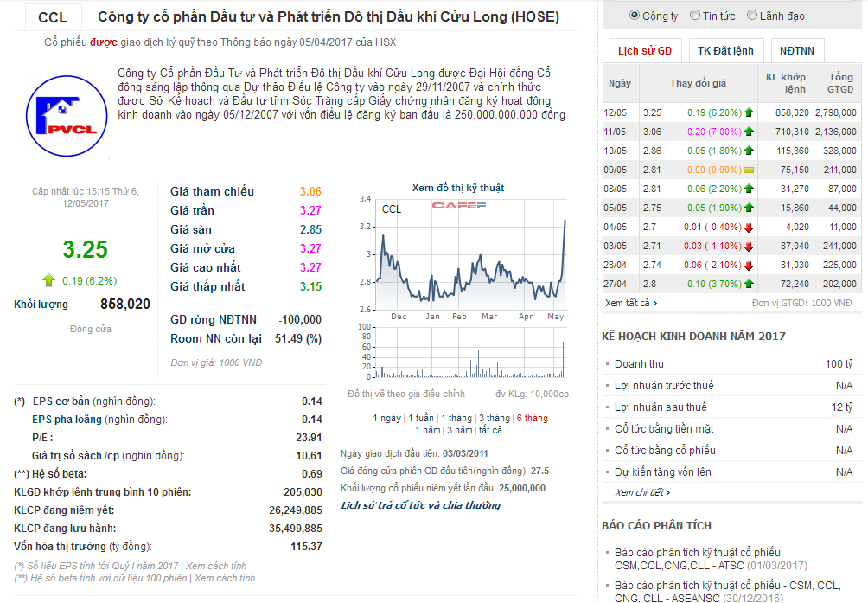
Task: Click the Ngày column header
Action: (x=620, y=83)
